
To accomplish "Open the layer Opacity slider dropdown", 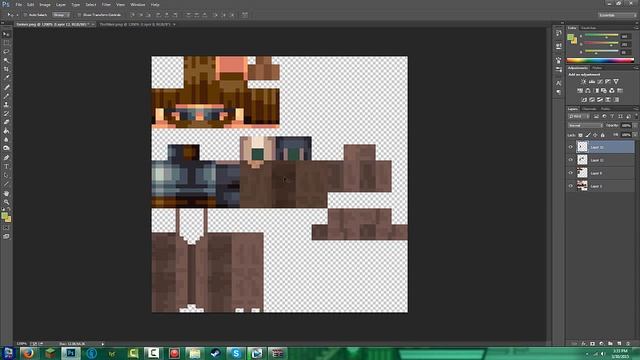I will (x=634, y=126).
